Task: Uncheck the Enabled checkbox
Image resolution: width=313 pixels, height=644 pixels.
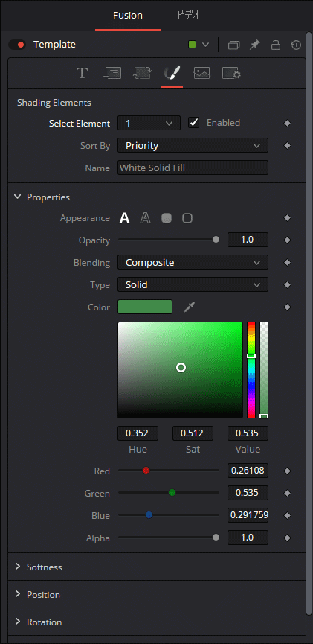Action: [193, 123]
